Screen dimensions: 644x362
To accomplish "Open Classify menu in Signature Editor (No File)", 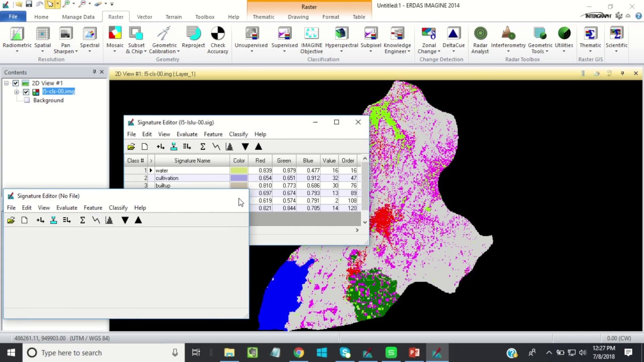I will click(118, 208).
